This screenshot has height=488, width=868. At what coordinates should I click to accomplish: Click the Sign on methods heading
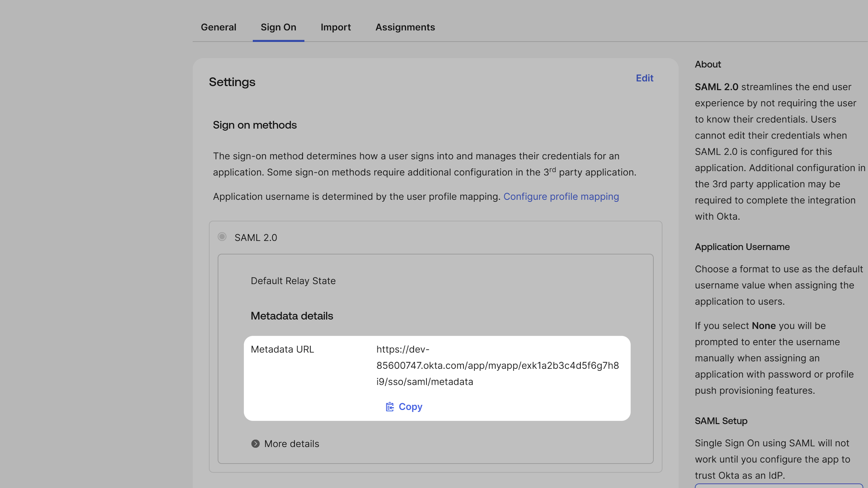click(x=255, y=125)
